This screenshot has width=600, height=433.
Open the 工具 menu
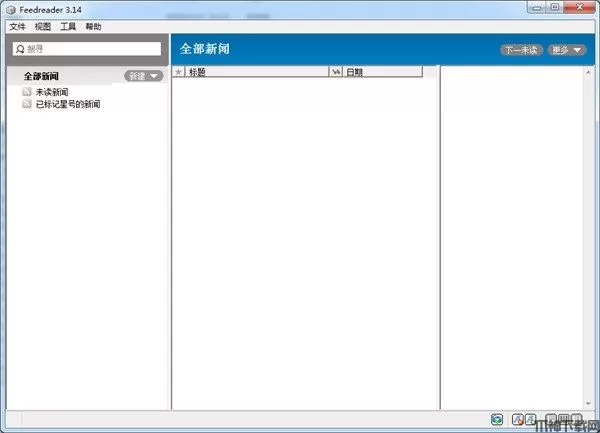(x=68, y=26)
